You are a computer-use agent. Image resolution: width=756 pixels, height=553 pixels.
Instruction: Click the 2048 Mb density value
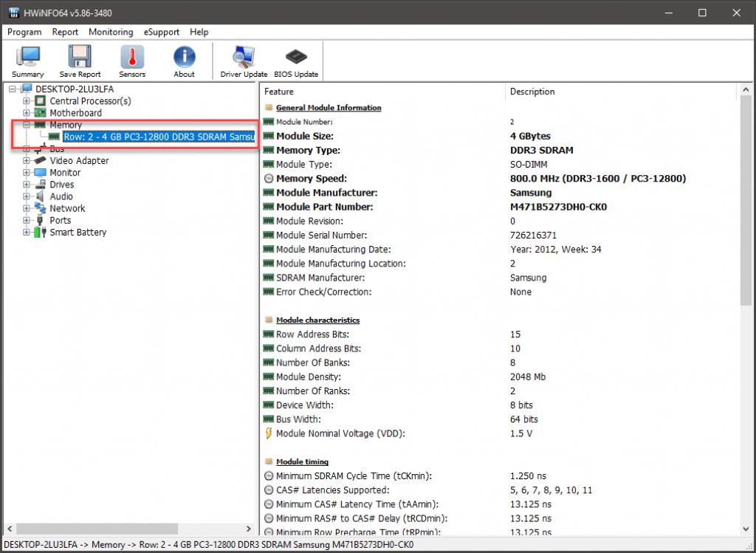coord(528,377)
